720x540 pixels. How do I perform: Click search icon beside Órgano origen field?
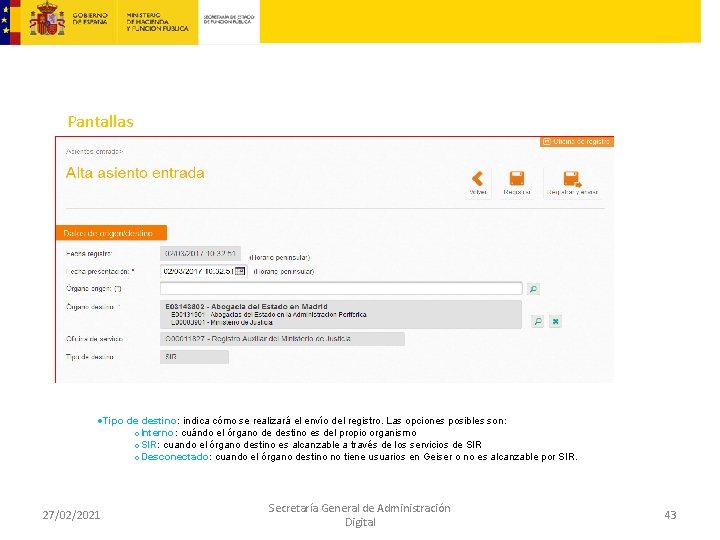pyautogui.click(x=533, y=289)
